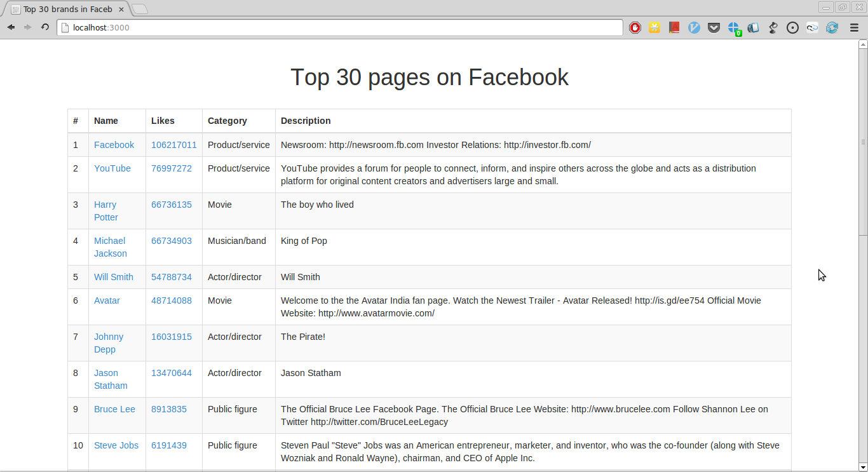
Task: Open the Will Smith page link
Action: [114, 277]
